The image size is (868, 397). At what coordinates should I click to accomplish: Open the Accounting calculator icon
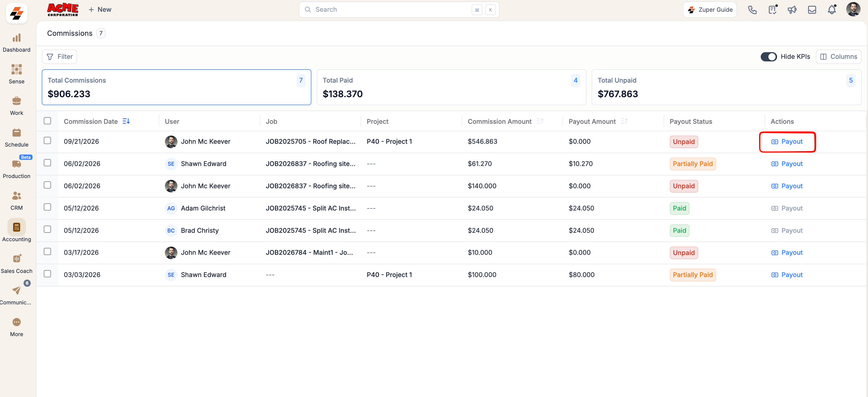(x=16, y=227)
